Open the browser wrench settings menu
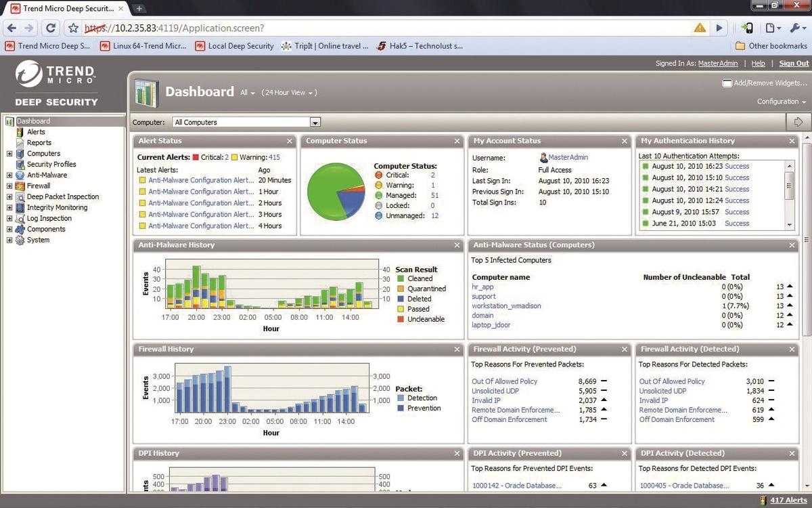 point(798,28)
